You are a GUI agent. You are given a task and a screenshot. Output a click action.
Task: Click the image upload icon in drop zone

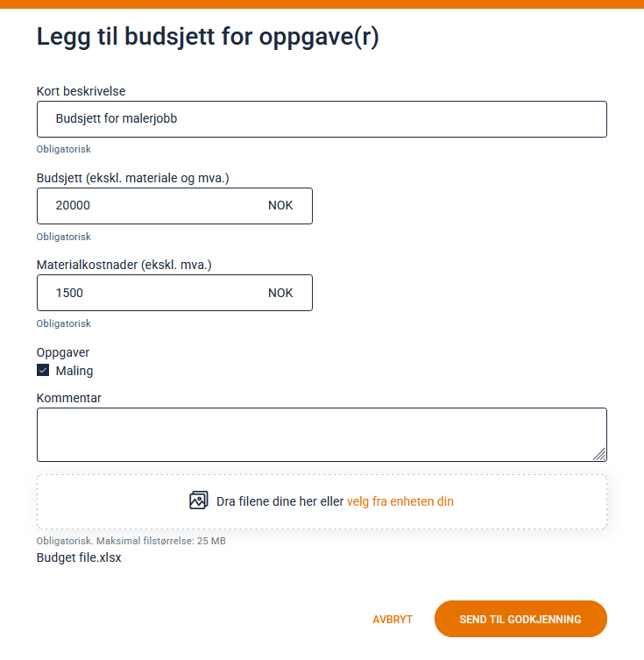[x=199, y=501]
